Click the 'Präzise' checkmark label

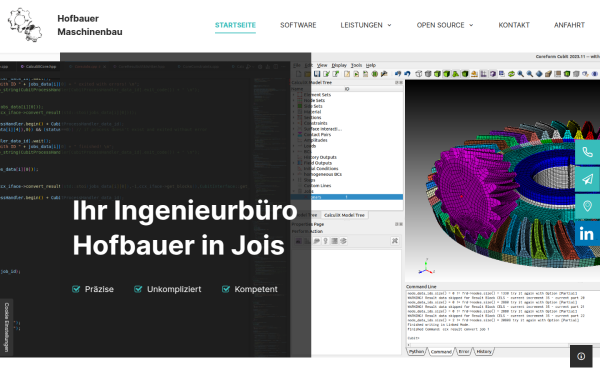pos(93,289)
